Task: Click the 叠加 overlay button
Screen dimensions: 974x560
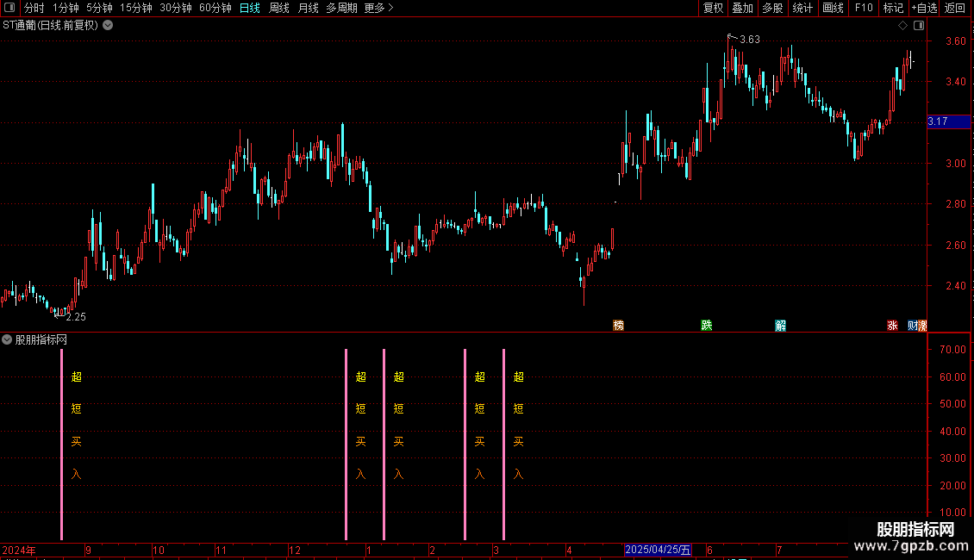Action: (742, 8)
